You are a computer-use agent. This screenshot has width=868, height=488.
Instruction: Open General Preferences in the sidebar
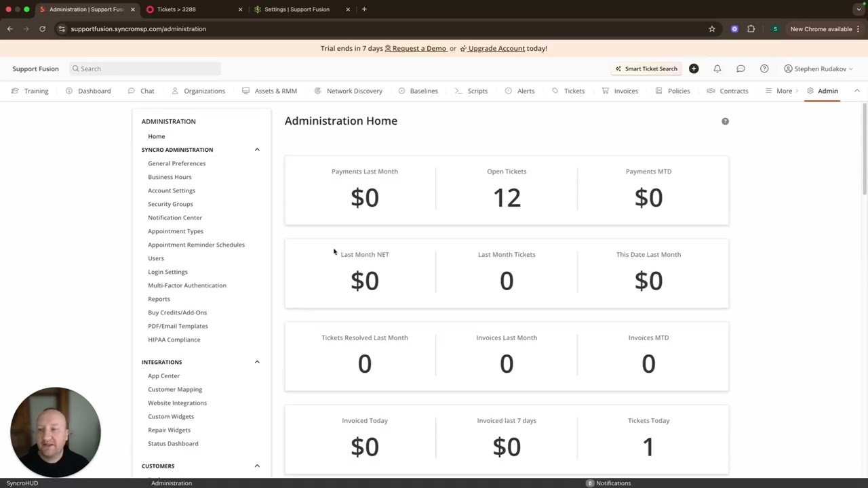pyautogui.click(x=176, y=163)
